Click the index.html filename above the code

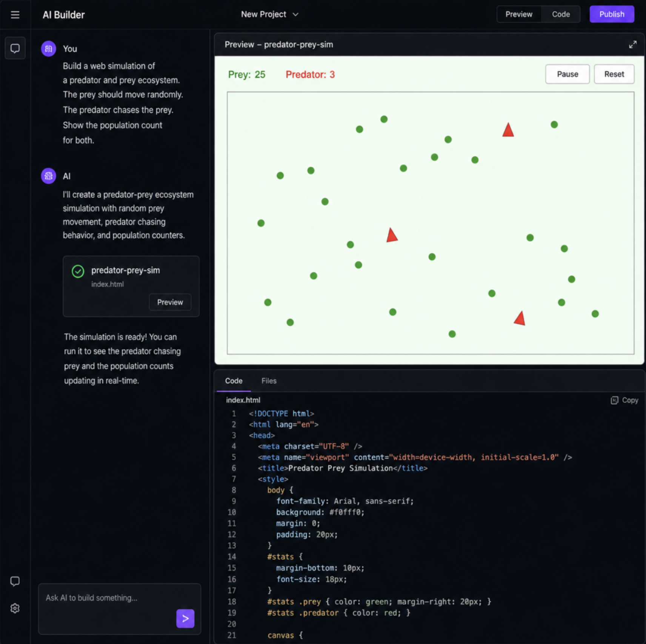(243, 400)
